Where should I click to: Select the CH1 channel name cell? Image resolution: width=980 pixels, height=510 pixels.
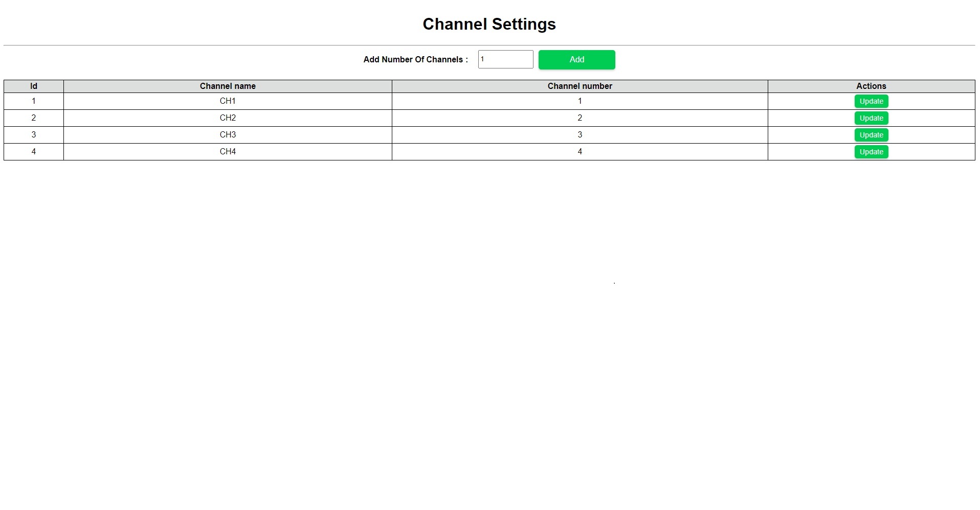tap(228, 101)
